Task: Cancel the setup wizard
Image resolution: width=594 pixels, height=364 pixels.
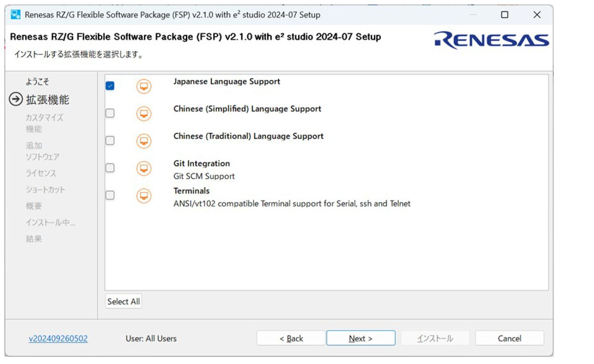Action: click(x=509, y=338)
